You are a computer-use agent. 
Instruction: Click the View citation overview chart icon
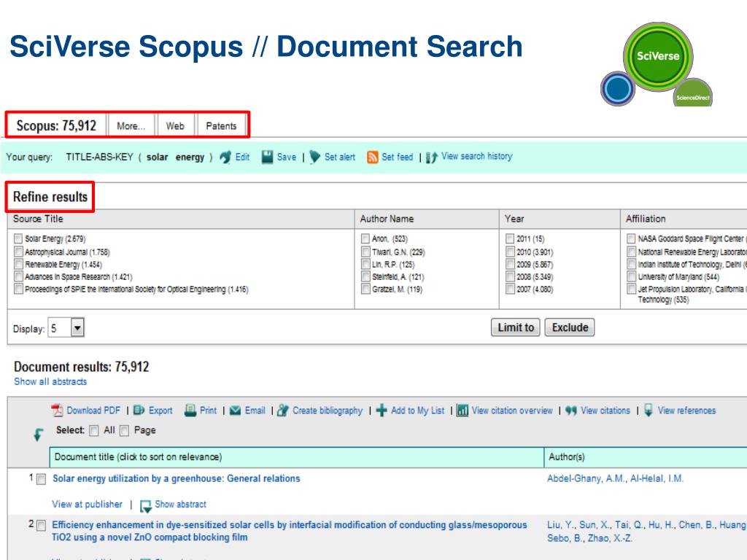pos(462,410)
